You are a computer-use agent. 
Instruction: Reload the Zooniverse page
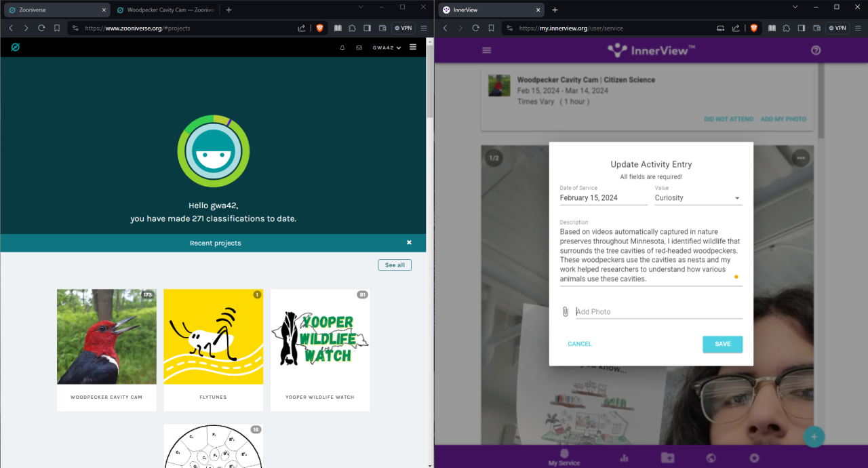(x=41, y=28)
